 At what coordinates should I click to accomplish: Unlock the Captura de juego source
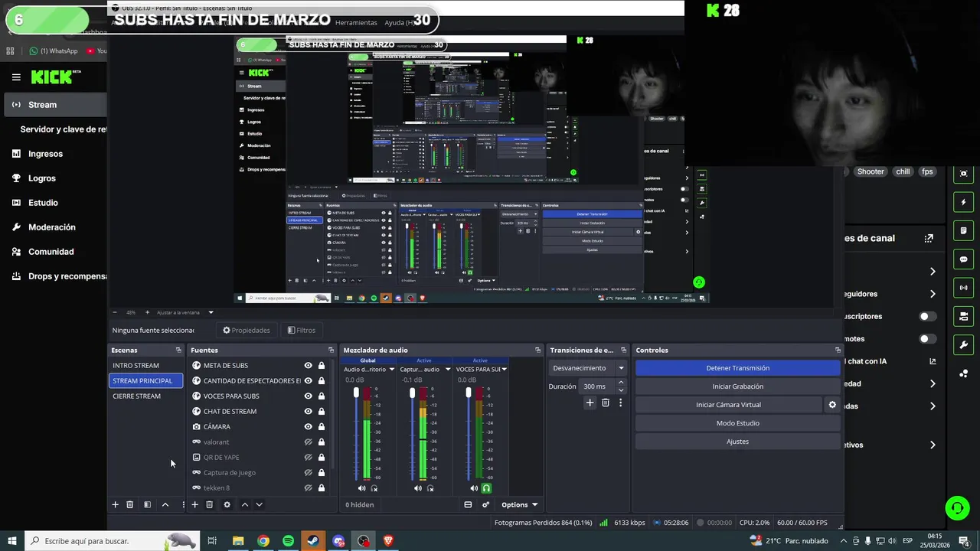(x=322, y=472)
